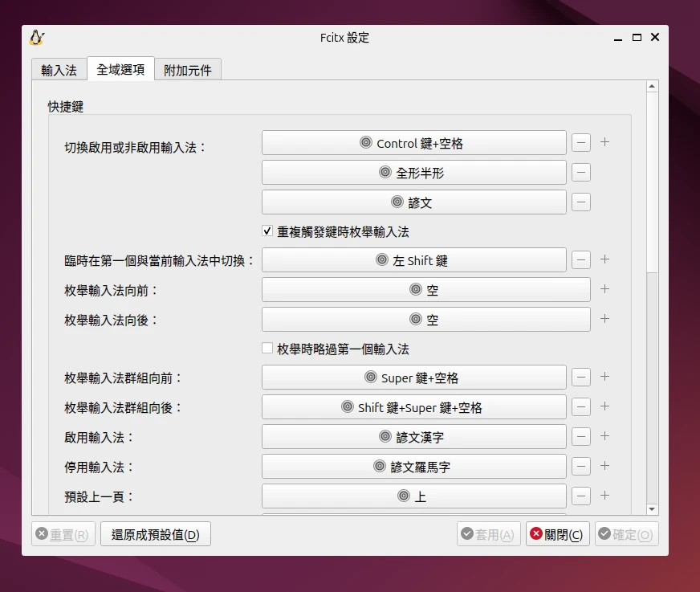Image resolution: width=700 pixels, height=592 pixels.
Task: Click plus icon beside Control 鍵+空格 shortcut
Action: point(605,143)
